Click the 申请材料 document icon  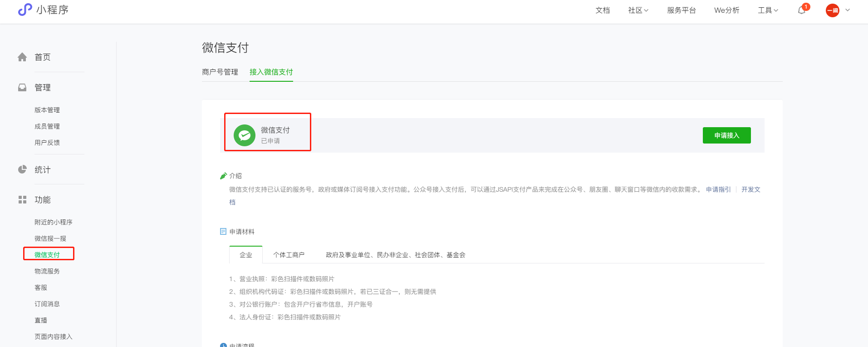coord(223,232)
